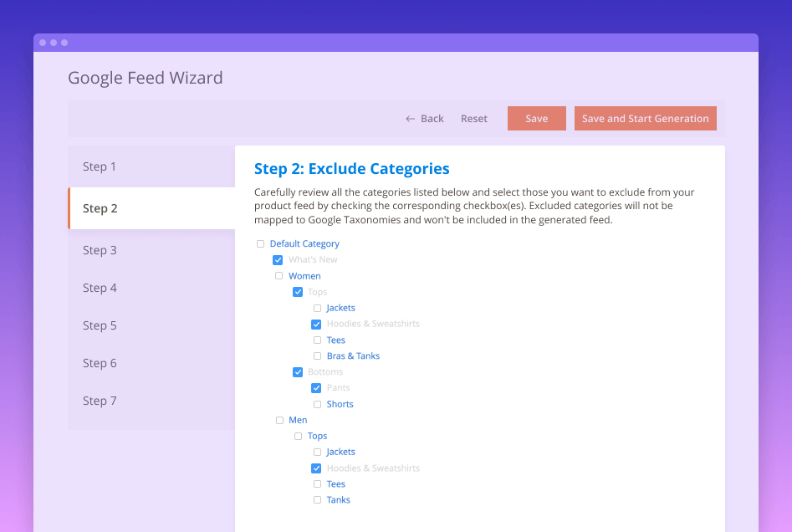The width and height of the screenshot is (792, 532).
Task: Uncheck Tops under Women
Action: (x=298, y=291)
